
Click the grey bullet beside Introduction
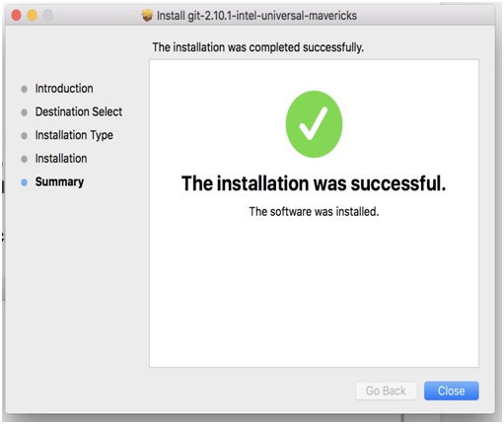point(24,89)
